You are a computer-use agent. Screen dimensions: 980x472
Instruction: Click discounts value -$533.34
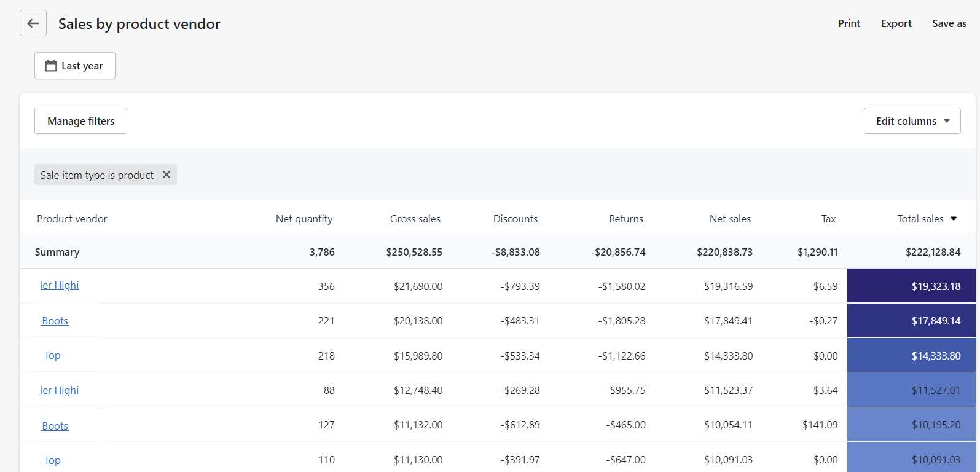click(x=520, y=356)
